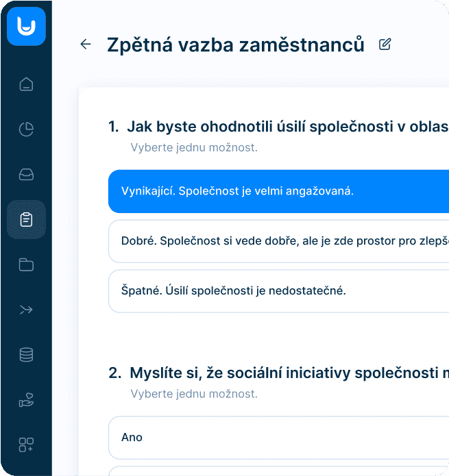Open the folder icon in sidebar
Image resolution: width=449 pixels, height=476 pixels.
[26, 264]
